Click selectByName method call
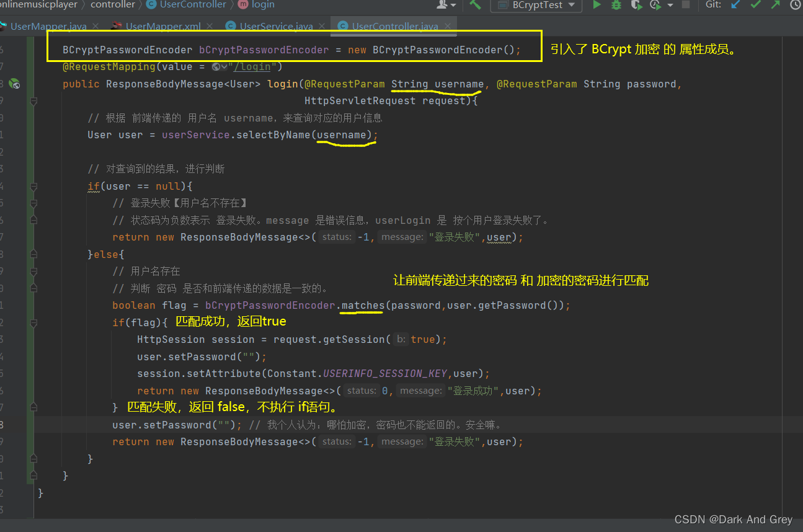The width and height of the screenshot is (803, 532). (273, 135)
